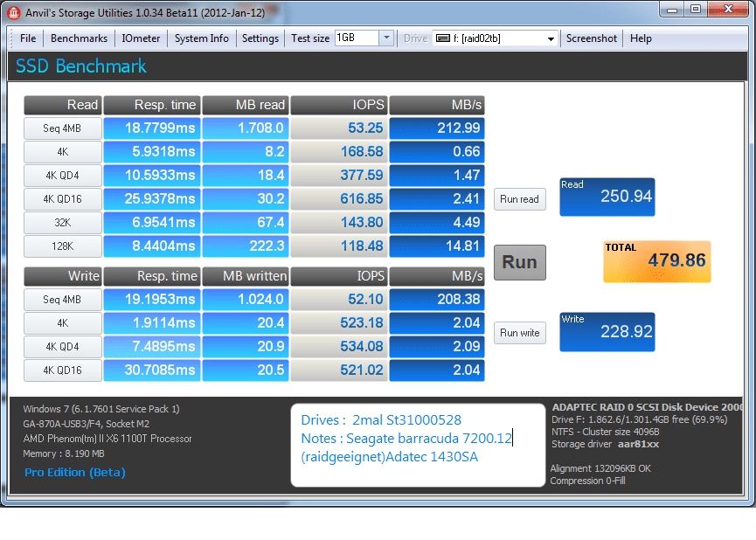Viewport: 756px width, 540px height.
Task: Click the Drives and Notes text box
Action: pyautogui.click(x=418, y=445)
